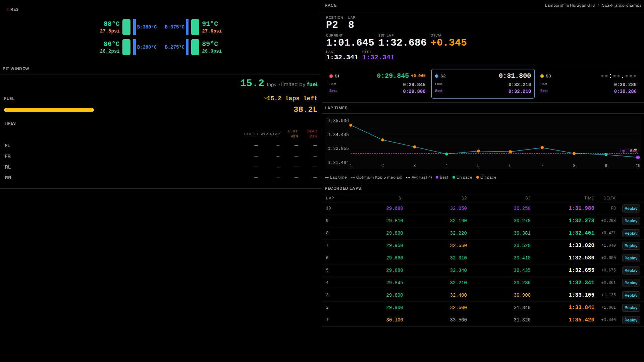Click the purple best-lap marker on chart

[x=638, y=157]
